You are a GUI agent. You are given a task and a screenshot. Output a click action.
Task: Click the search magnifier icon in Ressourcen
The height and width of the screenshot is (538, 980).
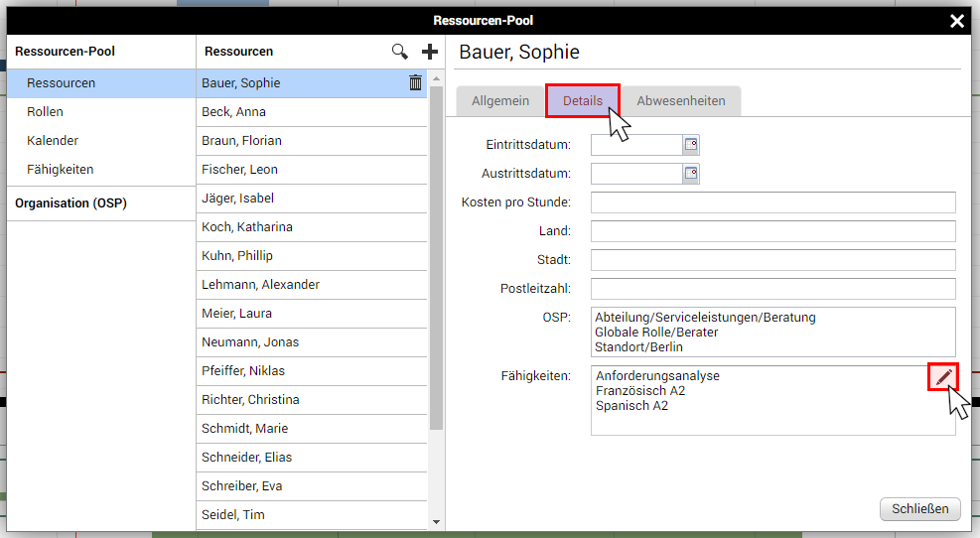click(399, 52)
